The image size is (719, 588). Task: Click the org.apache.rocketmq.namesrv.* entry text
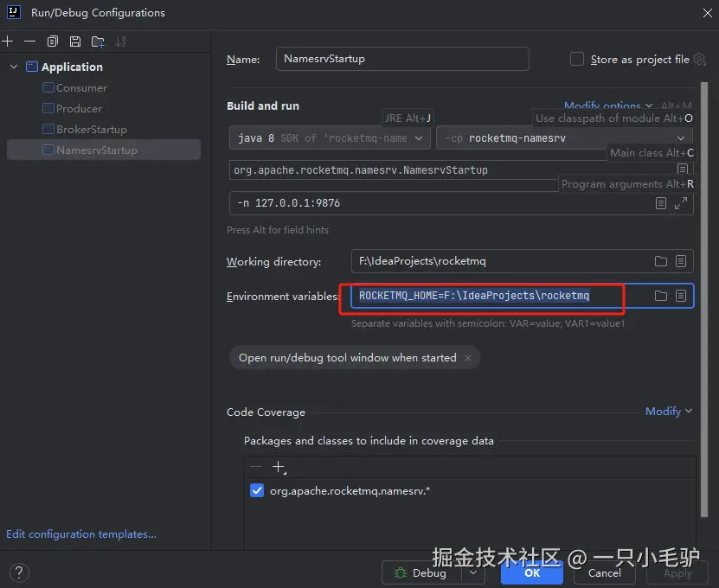[x=350, y=491]
